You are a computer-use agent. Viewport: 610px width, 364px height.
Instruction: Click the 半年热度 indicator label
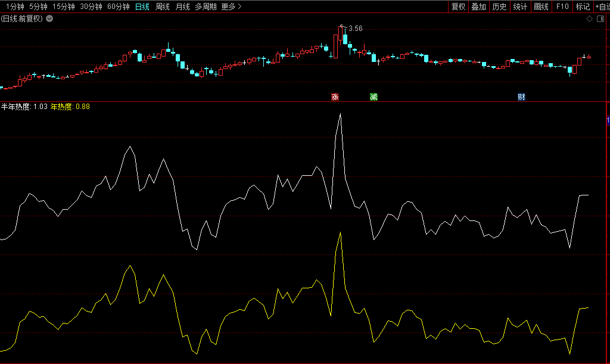(16, 107)
